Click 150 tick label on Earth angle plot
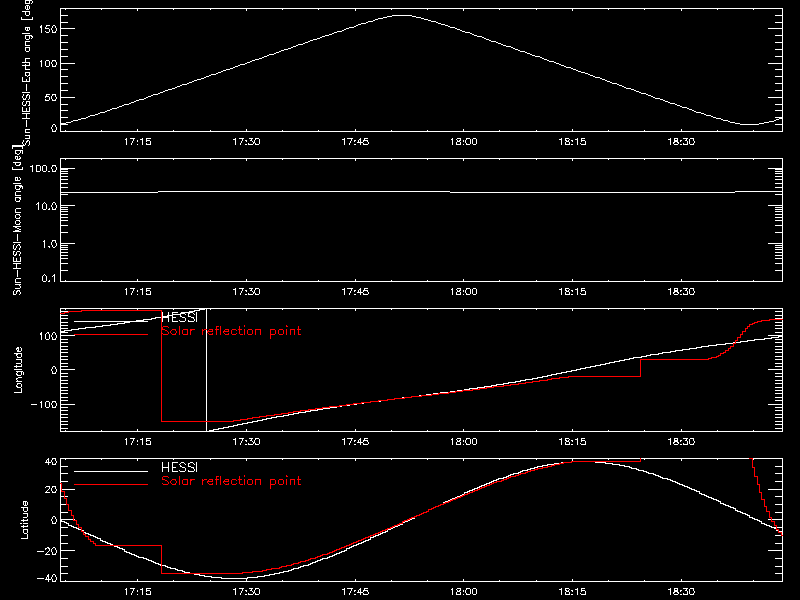The image size is (800, 600). coord(48,29)
